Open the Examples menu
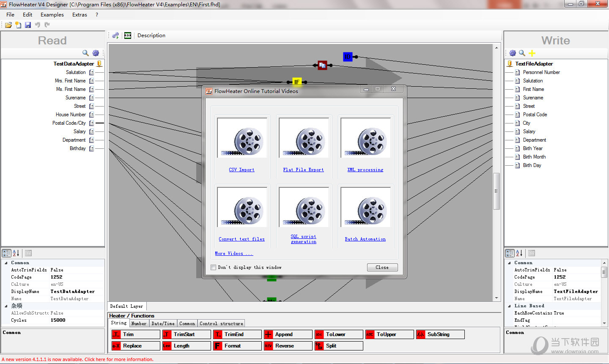Image resolution: width=609 pixels, height=364 pixels. pyautogui.click(x=52, y=14)
